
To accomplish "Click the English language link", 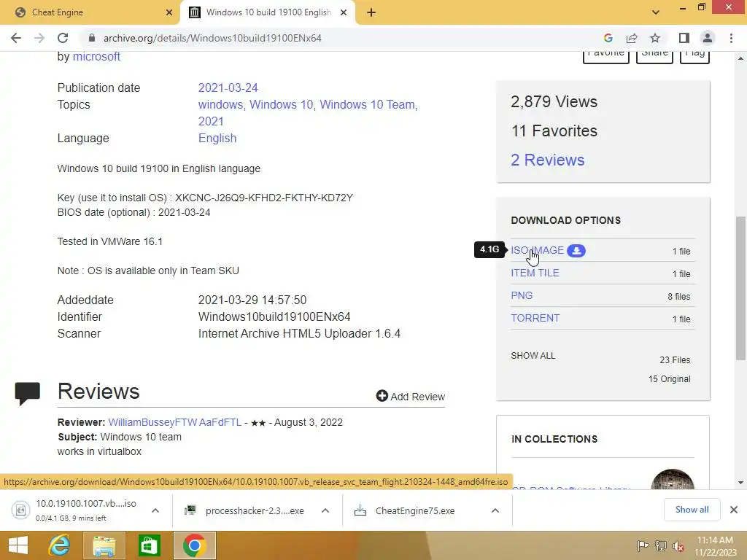I will [217, 138].
